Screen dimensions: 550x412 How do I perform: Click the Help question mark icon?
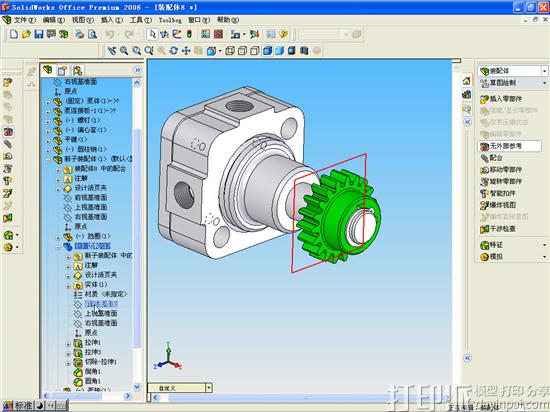click(283, 34)
